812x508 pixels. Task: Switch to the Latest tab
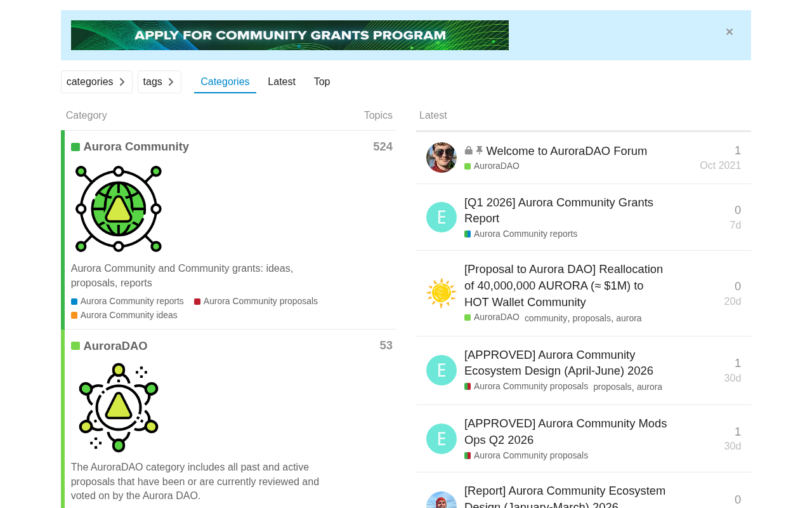(282, 82)
